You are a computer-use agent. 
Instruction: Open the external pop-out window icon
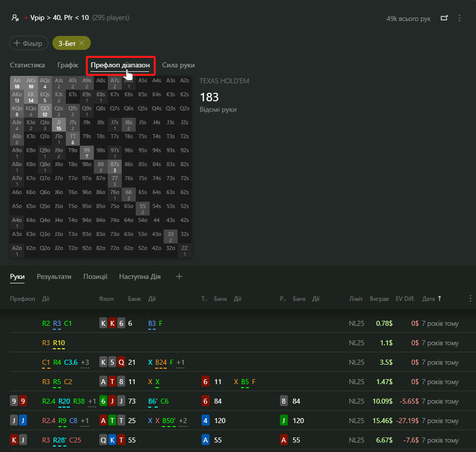(444, 18)
